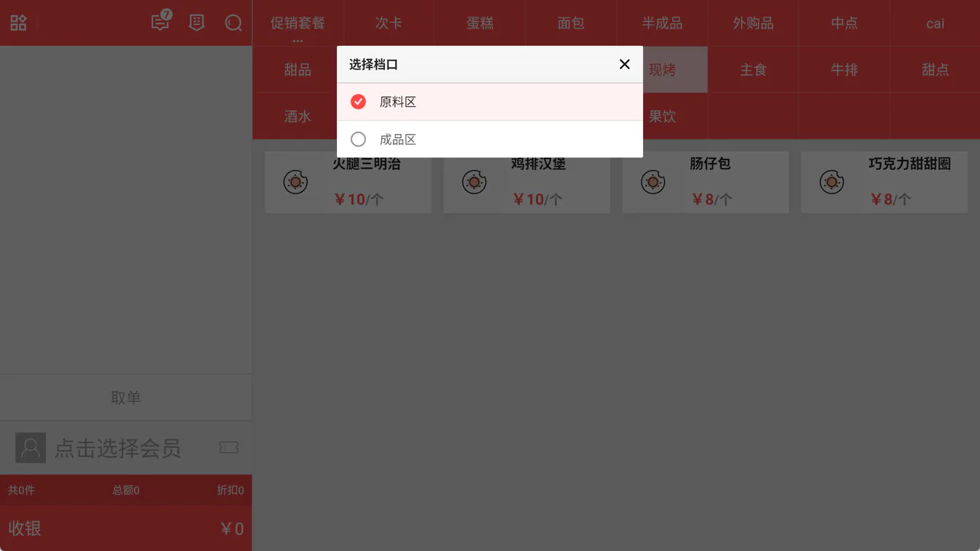980x551 pixels.
Task: Switch to 果饮 category tab
Action: 662,116
